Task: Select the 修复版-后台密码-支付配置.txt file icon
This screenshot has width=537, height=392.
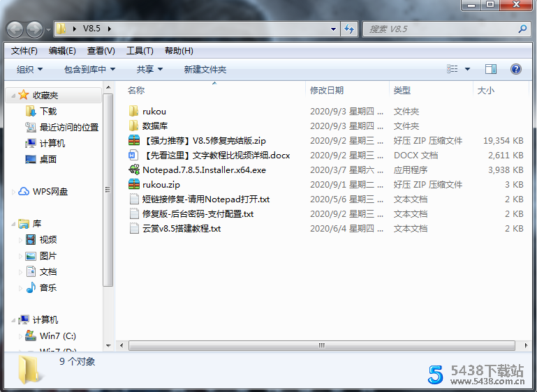Action: [134, 214]
